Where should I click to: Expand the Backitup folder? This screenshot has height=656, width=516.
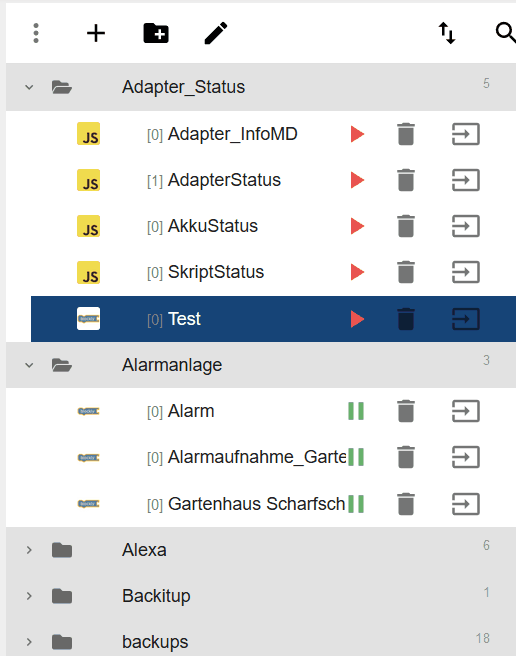[x=29, y=596]
